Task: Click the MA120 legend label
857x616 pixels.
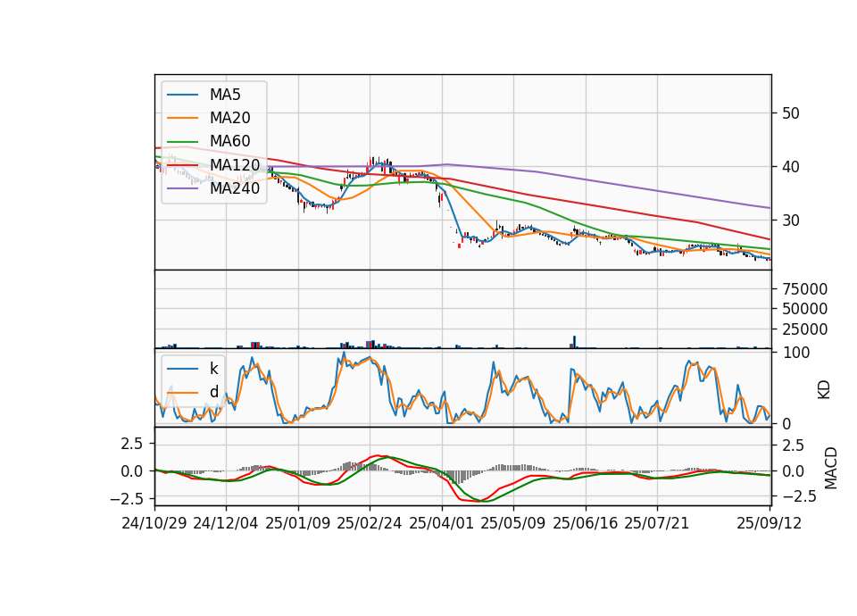Action: [235, 165]
